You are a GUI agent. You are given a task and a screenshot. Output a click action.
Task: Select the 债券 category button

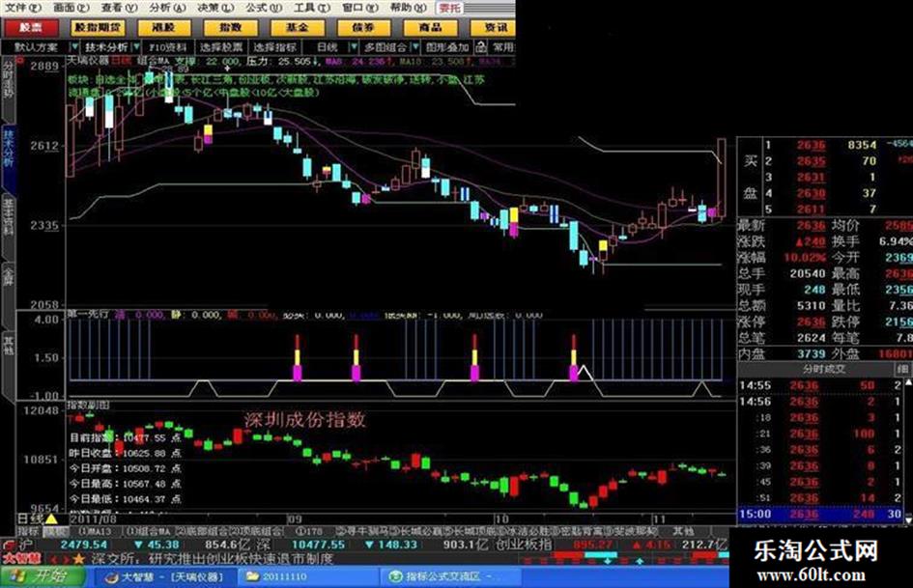(x=363, y=27)
